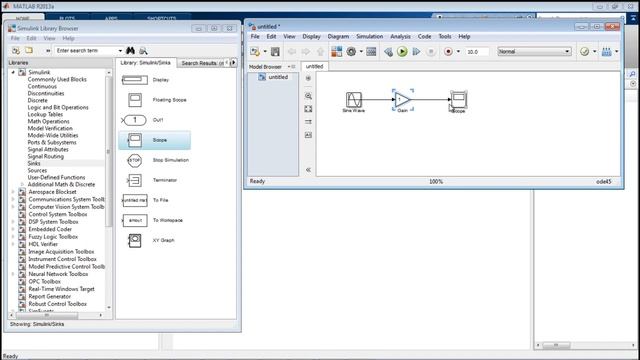Open the configuration gear dropdown arrow

(361, 52)
